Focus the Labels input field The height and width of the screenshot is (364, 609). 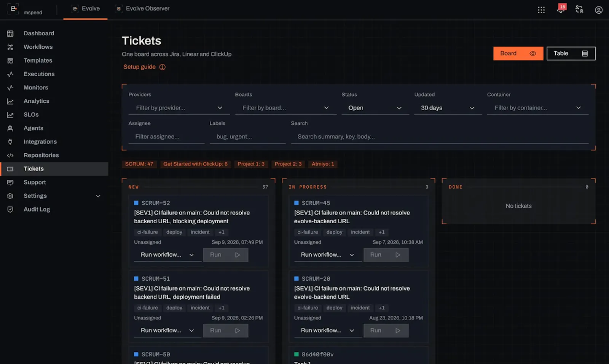coord(248,137)
